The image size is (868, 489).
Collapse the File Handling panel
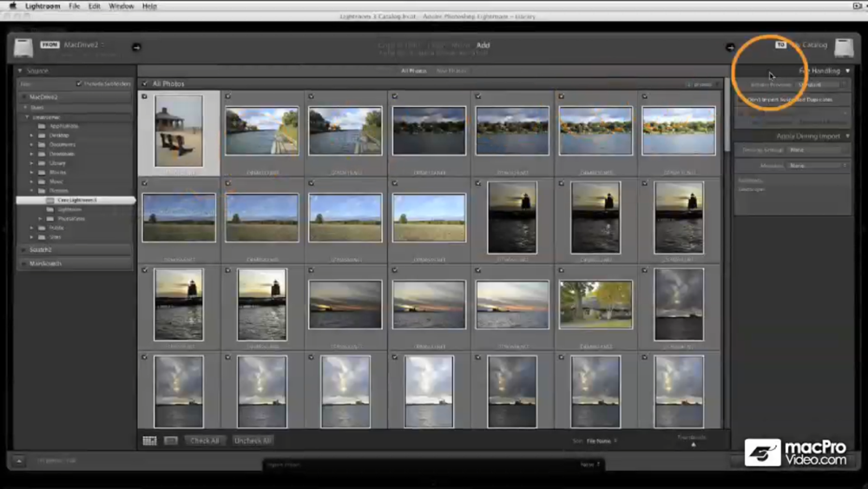click(x=848, y=70)
